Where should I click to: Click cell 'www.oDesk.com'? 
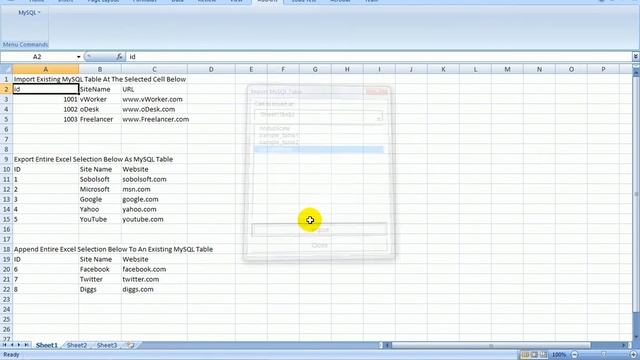pyautogui.click(x=154, y=109)
